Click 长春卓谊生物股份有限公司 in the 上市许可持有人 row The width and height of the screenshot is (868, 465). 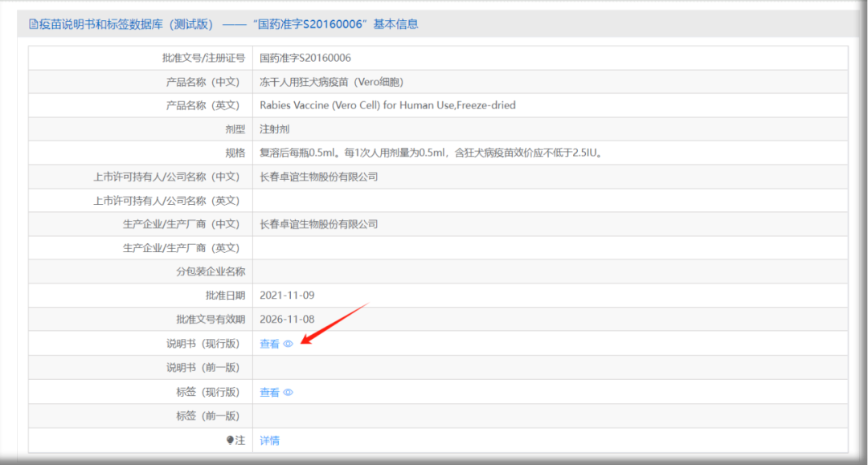pos(318,177)
